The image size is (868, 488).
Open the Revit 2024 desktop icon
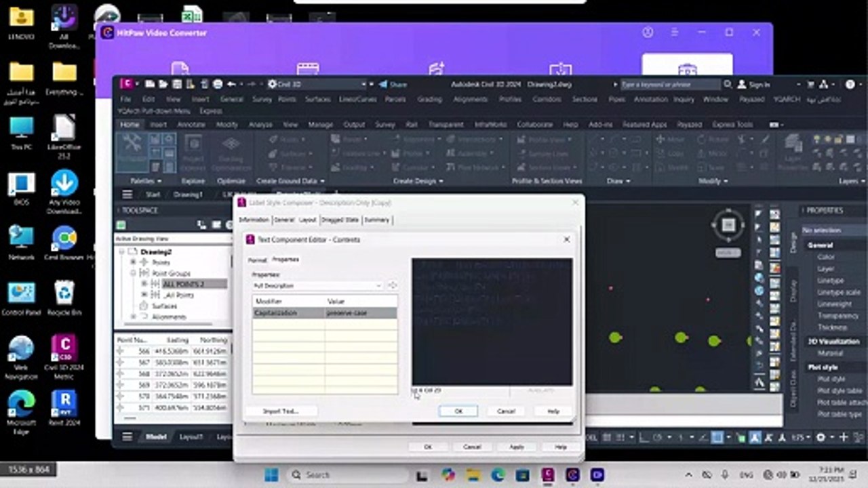(x=64, y=409)
